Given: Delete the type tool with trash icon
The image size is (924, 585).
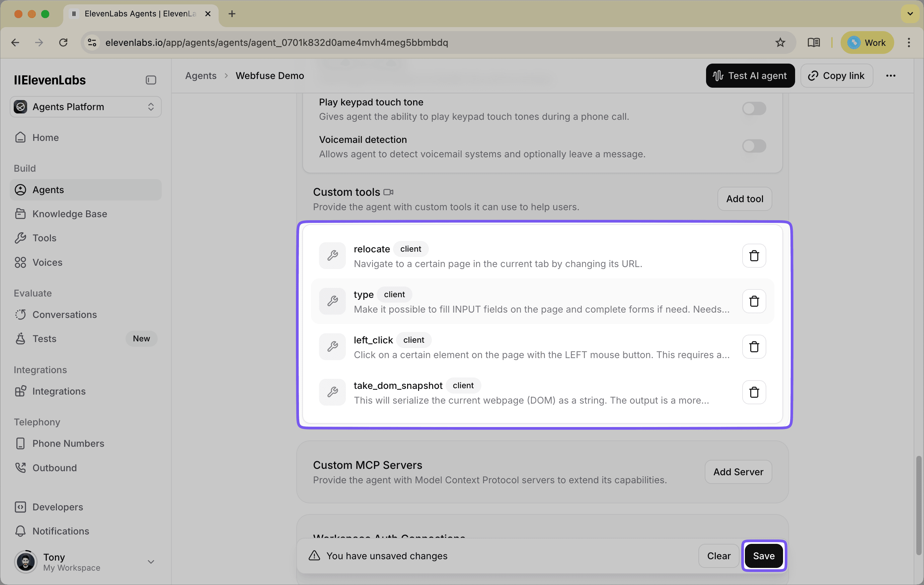Looking at the screenshot, I should [754, 301].
